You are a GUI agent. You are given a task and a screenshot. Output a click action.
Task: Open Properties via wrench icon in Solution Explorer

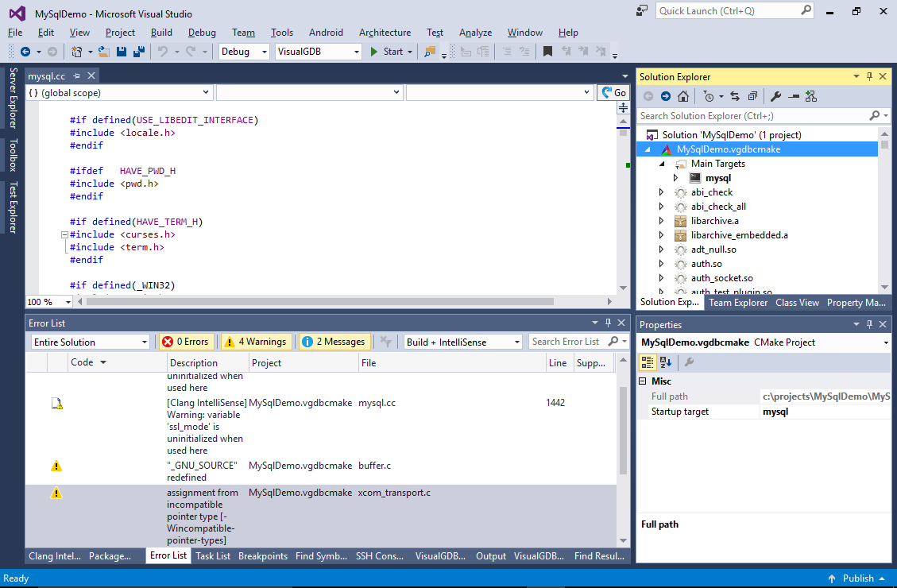click(x=775, y=96)
